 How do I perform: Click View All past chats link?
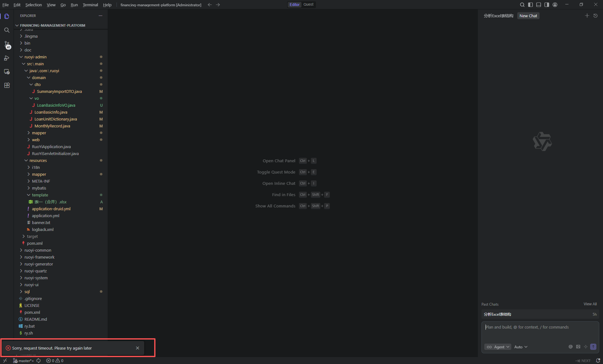[x=590, y=304]
